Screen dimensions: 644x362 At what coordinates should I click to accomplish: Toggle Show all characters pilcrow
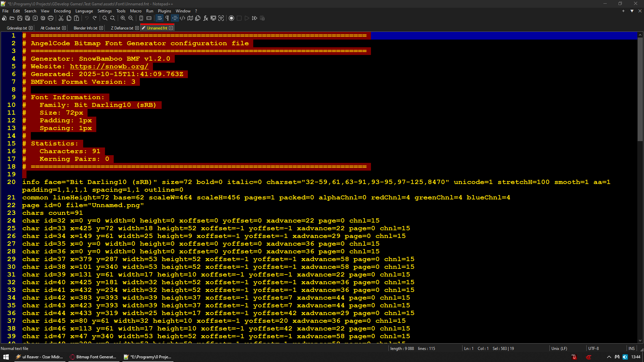point(167,18)
